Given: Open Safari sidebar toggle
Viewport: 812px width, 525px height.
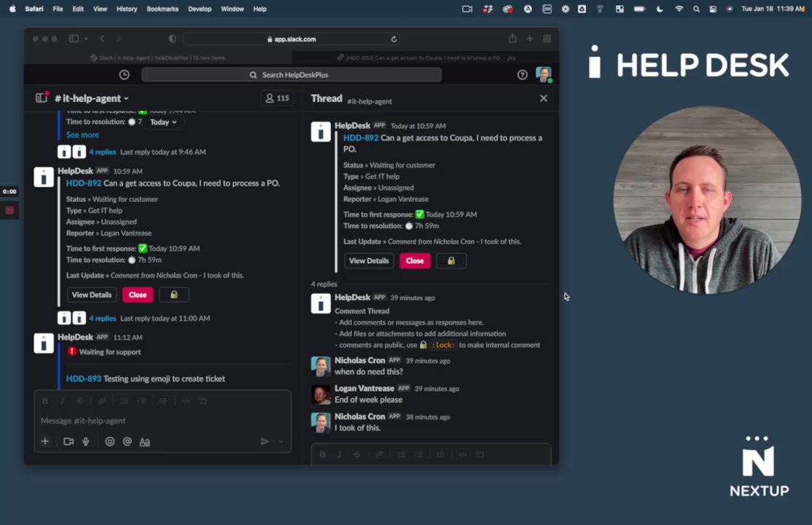Looking at the screenshot, I should click(74, 39).
